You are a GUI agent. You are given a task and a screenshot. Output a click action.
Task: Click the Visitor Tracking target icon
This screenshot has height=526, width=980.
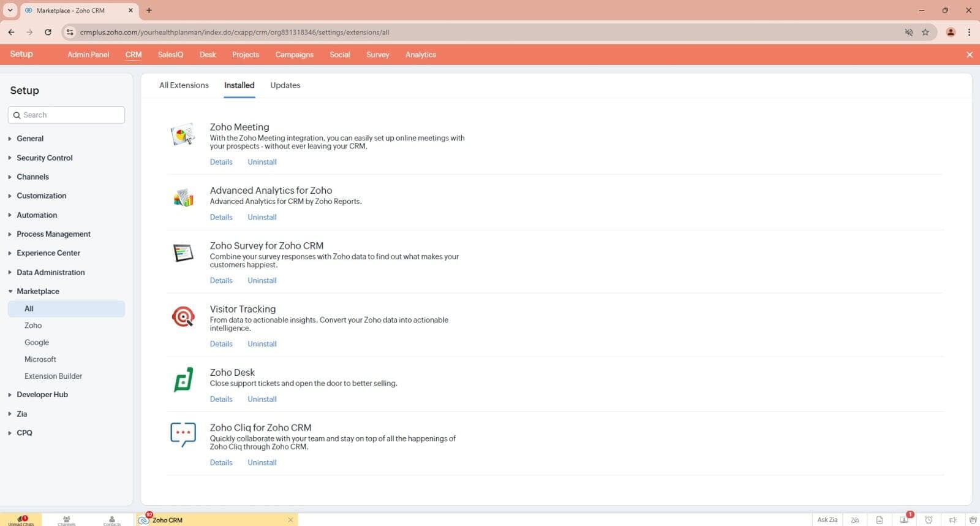(183, 316)
